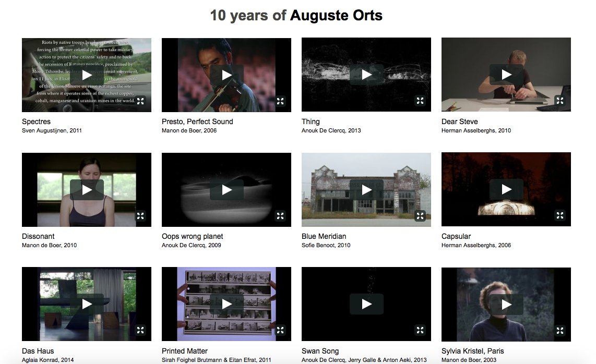This screenshot has height=364, width=596.
Task: Click the Presto, Perfect Sound title
Action: tap(197, 122)
